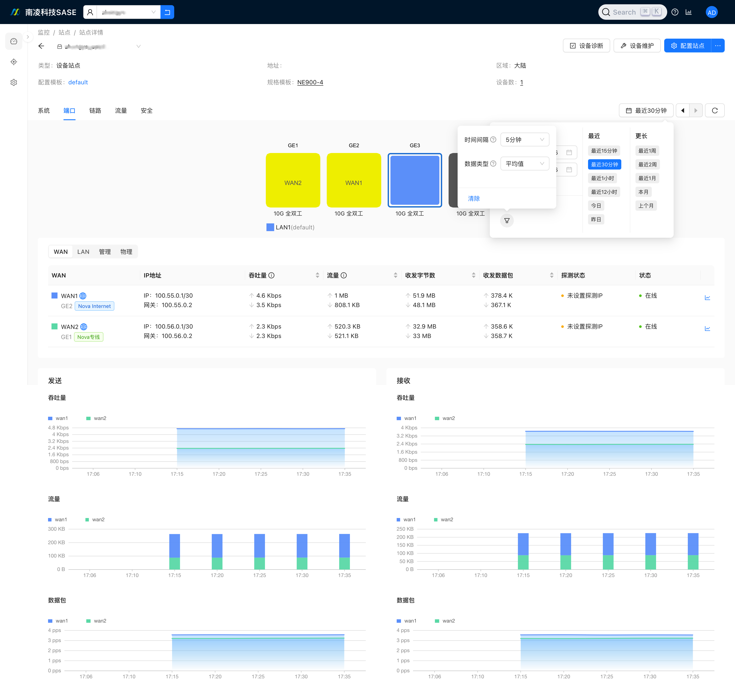
Task: Select the blue GE3 port block
Action: click(414, 180)
